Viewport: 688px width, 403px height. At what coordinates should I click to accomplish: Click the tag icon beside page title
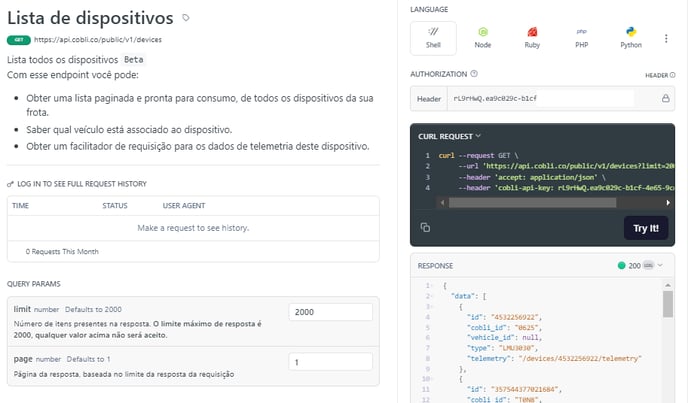tap(186, 18)
